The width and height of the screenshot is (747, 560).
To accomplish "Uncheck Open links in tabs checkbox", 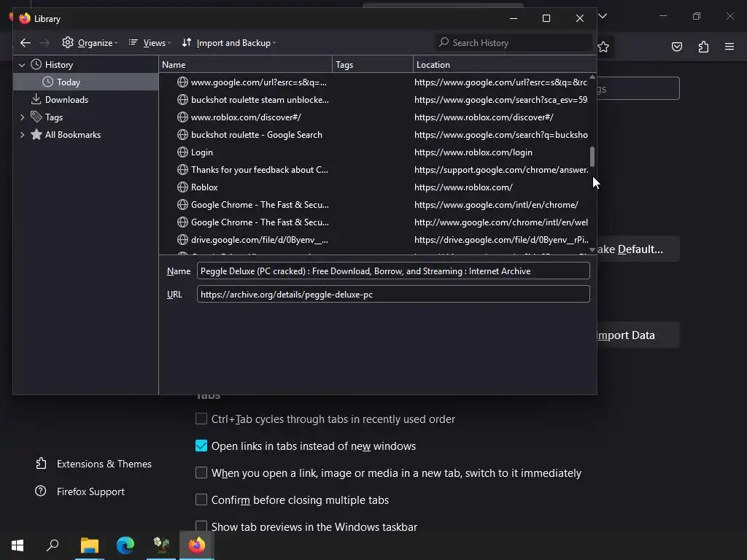I will point(201,446).
